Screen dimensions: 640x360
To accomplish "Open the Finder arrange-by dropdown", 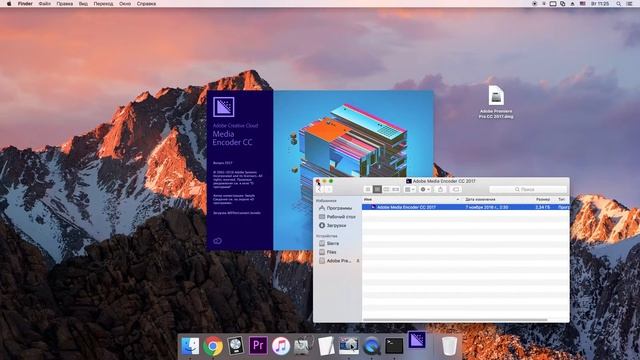I will point(409,189).
